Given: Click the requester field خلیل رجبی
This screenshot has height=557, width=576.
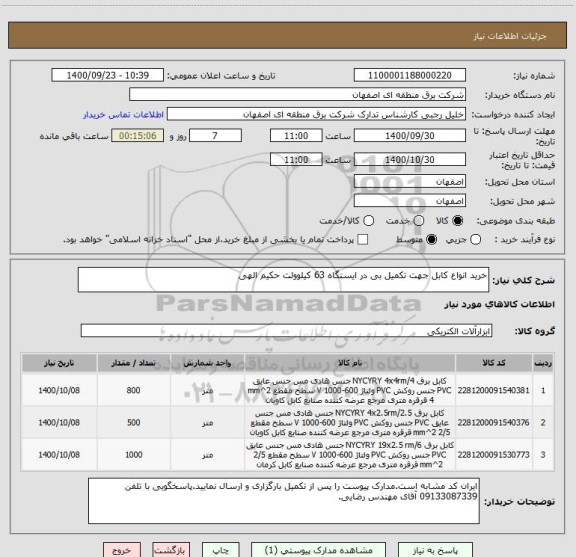Looking at the screenshot, I should tap(316, 115).
